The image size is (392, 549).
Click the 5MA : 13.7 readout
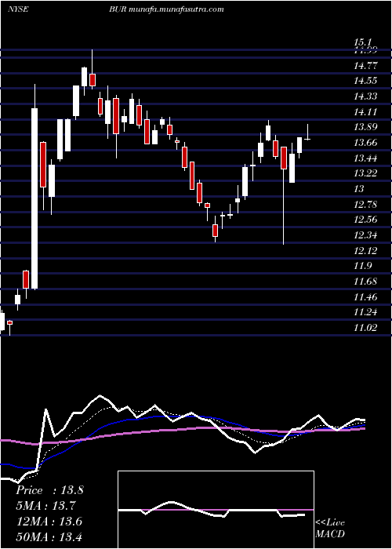tap(45, 506)
